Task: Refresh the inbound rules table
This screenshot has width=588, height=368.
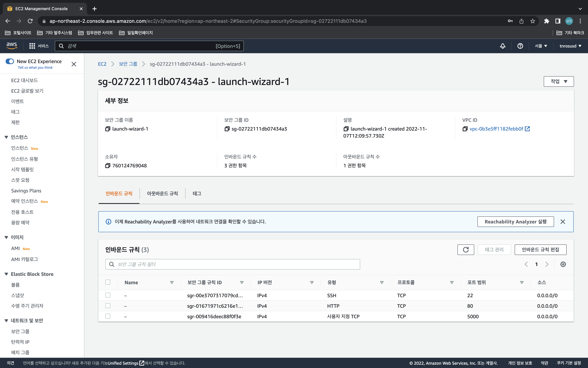Action: click(x=465, y=250)
